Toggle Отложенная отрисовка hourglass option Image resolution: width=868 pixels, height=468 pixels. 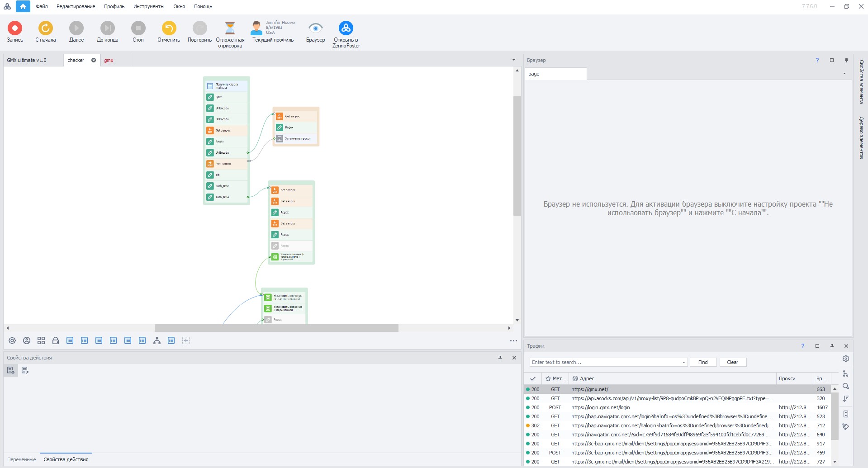point(230,28)
